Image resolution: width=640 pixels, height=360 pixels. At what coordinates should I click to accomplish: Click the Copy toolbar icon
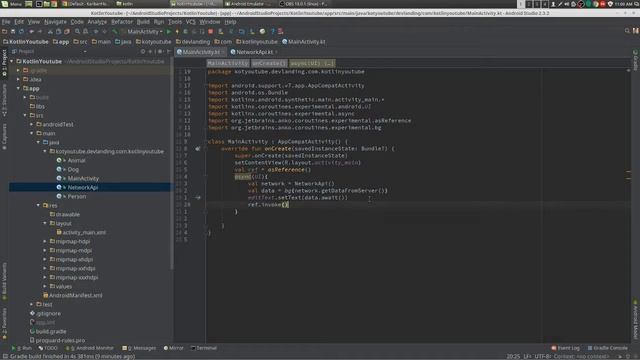58,31
